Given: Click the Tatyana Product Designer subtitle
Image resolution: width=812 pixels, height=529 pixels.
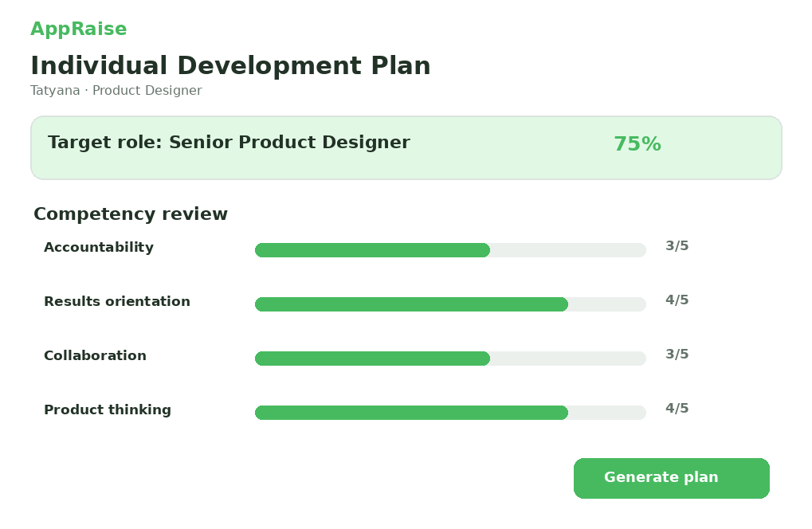Looking at the screenshot, I should 116,91.
